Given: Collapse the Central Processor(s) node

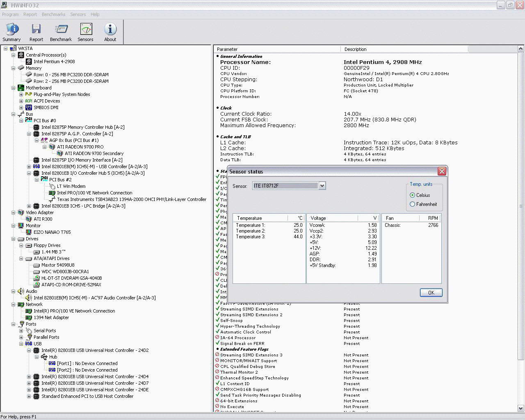Looking at the screenshot, I should (x=13, y=55).
